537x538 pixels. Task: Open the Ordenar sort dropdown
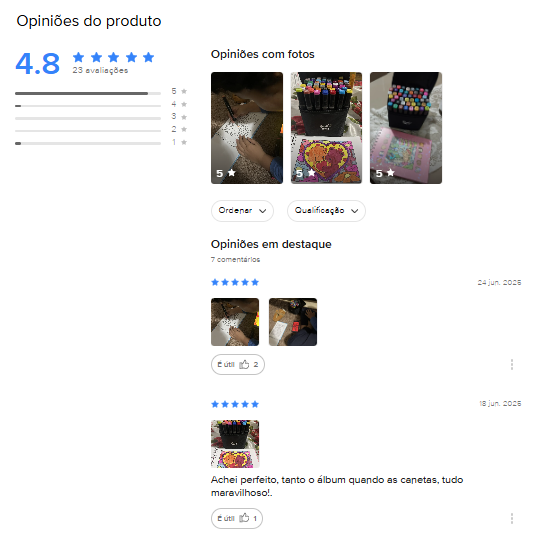[x=242, y=211]
